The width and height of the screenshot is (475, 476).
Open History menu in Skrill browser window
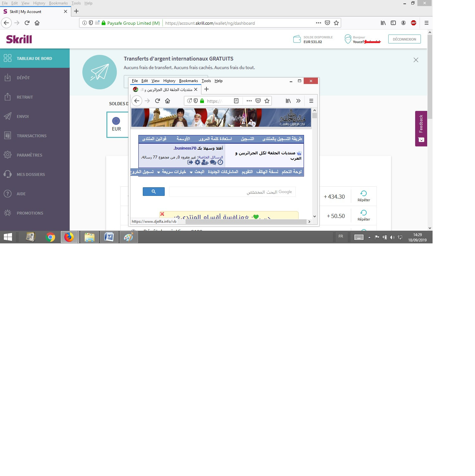(39, 3)
